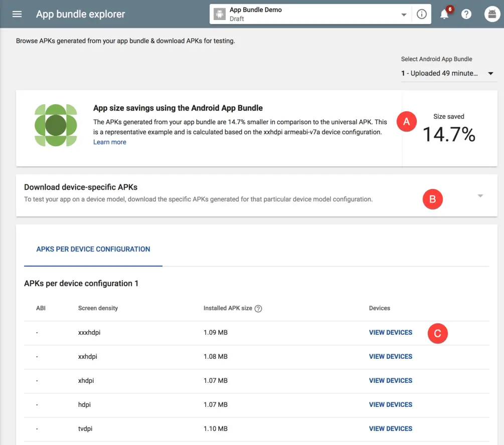Image resolution: width=504 pixels, height=445 pixels.
Task: Click the green App Bundle logo
Action: [55, 125]
